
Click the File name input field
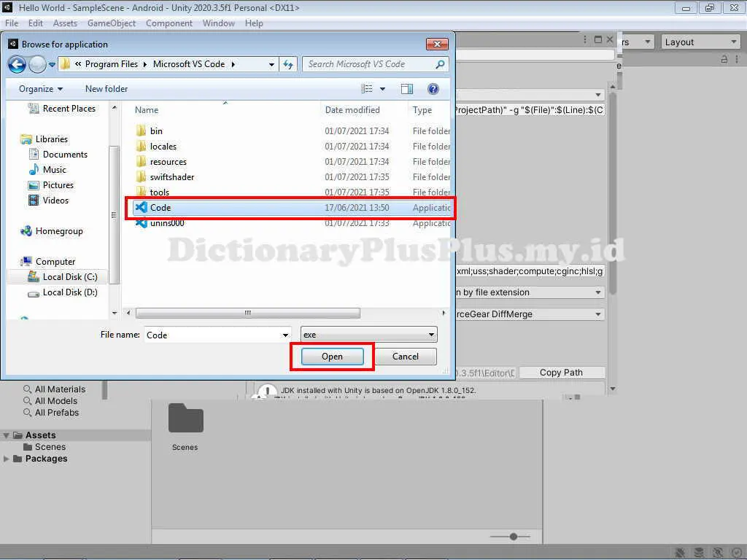[x=213, y=335]
